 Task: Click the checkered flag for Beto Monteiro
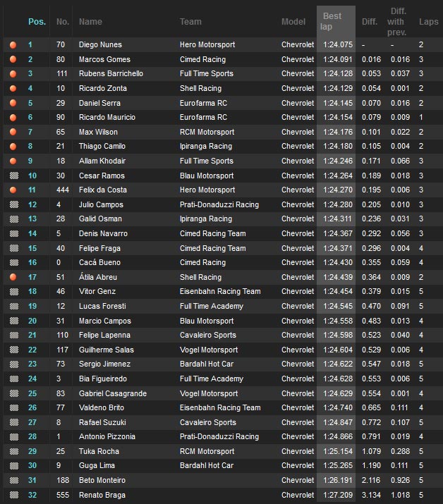tap(14, 480)
